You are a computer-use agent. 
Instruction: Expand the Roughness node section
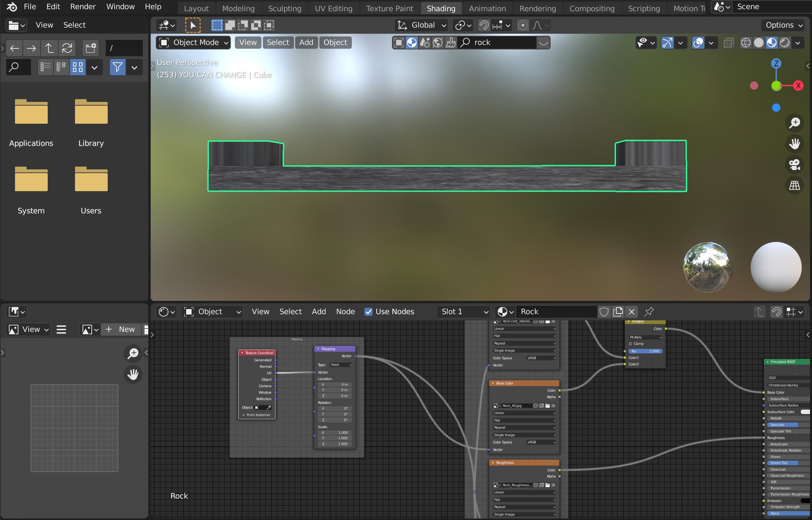tap(492, 463)
